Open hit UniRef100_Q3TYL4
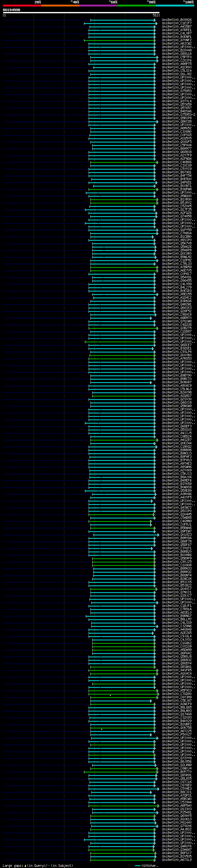This screenshot has width=197, height=868. pos(177,101)
